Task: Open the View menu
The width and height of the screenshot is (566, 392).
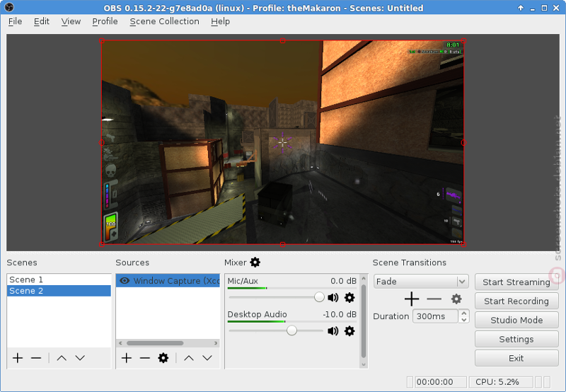Action: [x=71, y=22]
